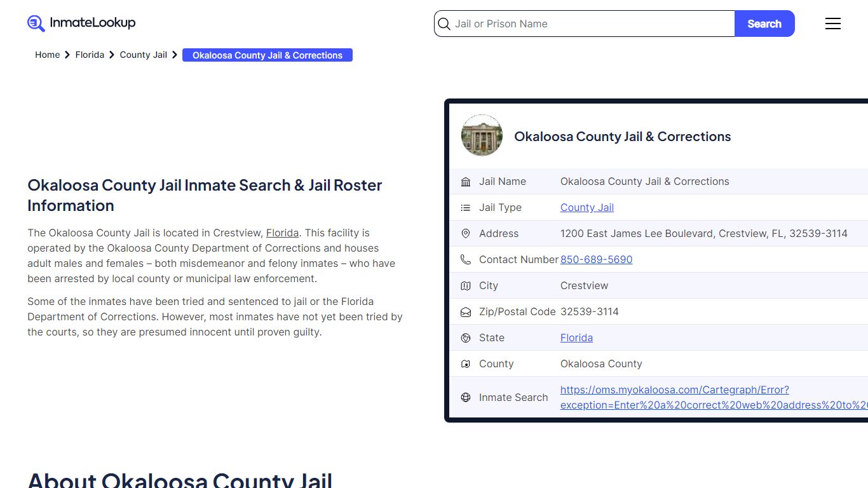
Task: Click the About Okaloosa County Jail heading
Action: (x=180, y=480)
